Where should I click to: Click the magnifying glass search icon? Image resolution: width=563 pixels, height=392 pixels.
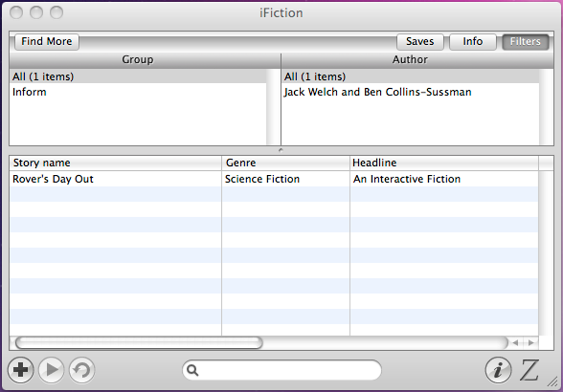pyautogui.click(x=193, y=370)
